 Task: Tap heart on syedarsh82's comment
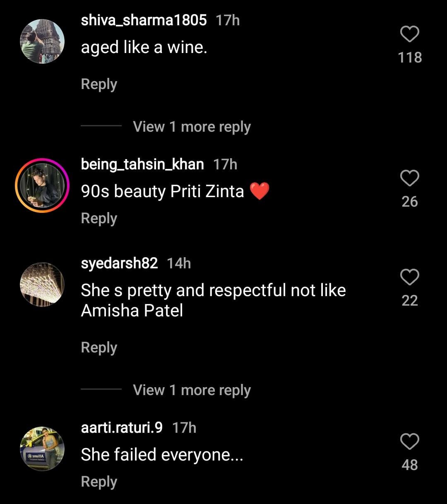(x=409, y=277)
